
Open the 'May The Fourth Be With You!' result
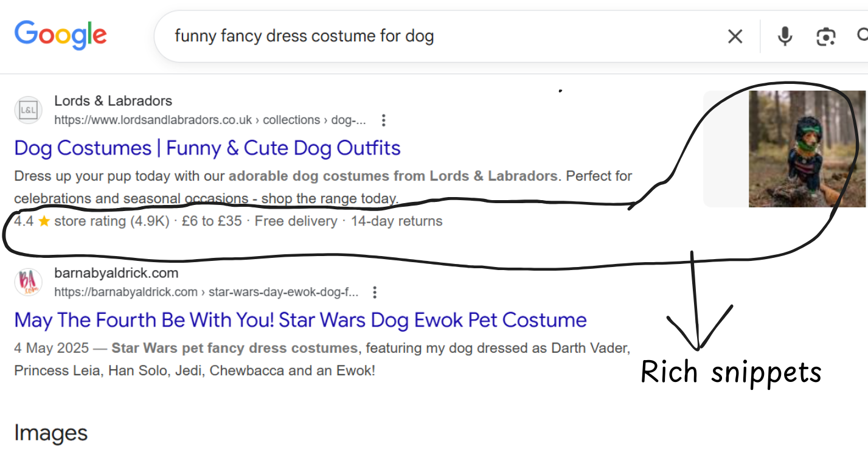(300, 320)
